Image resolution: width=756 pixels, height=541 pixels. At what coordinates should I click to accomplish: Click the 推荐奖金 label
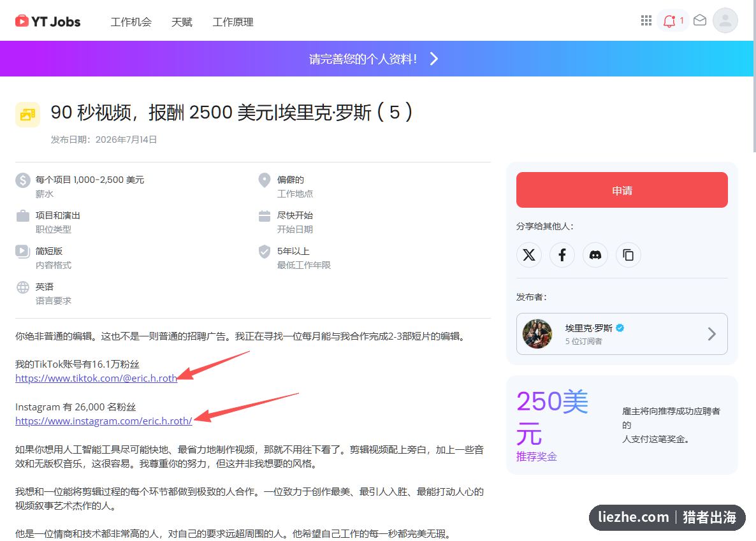[537, 456]
